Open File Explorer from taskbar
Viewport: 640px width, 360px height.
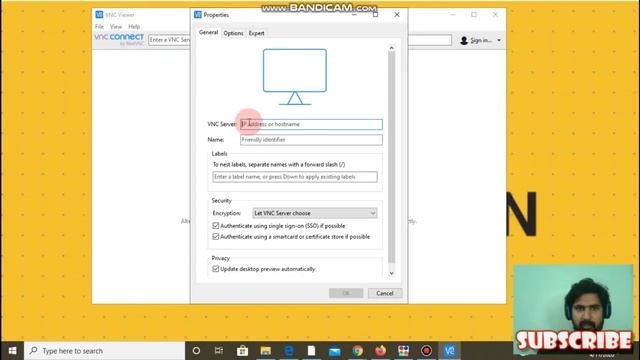tap(266, 351)
